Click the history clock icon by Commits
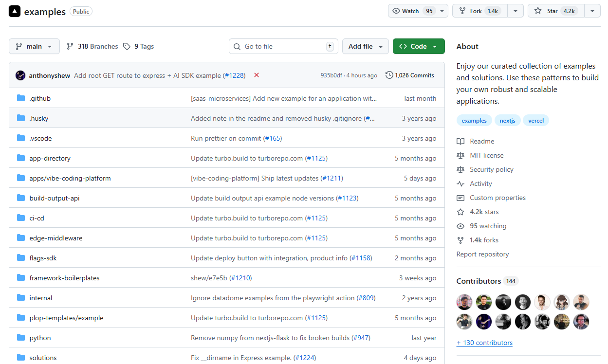The width and height of the screenshot is (608, 364). [389, 75]
